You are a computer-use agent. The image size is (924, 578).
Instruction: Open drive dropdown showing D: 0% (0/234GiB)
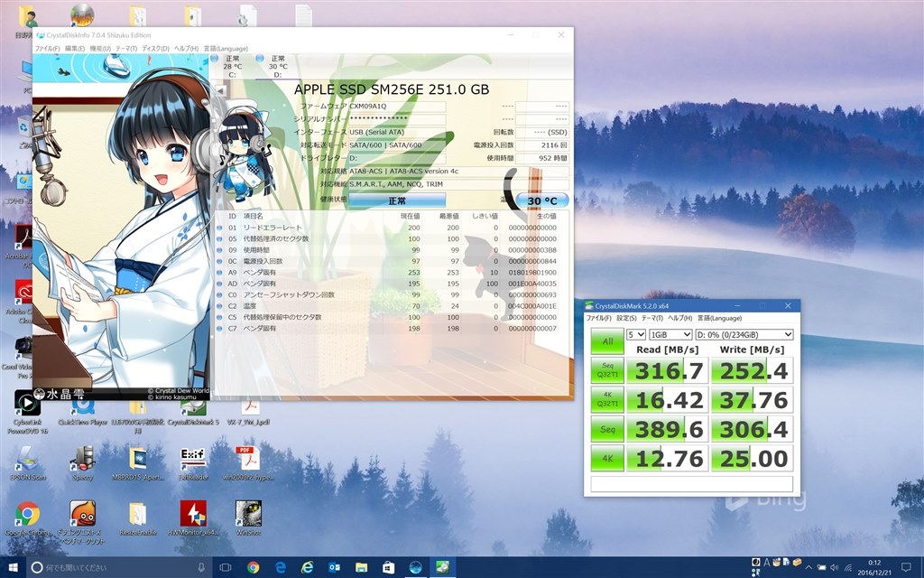tap(744, 334)
